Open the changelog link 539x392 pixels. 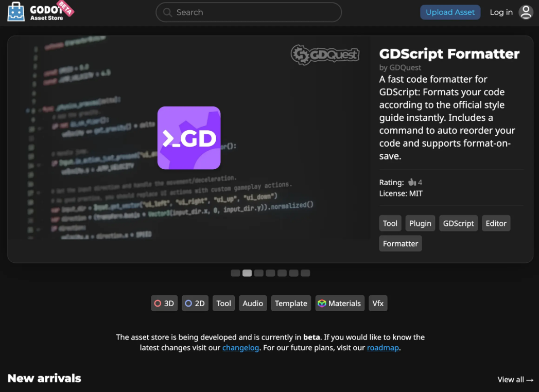(240, 348)
